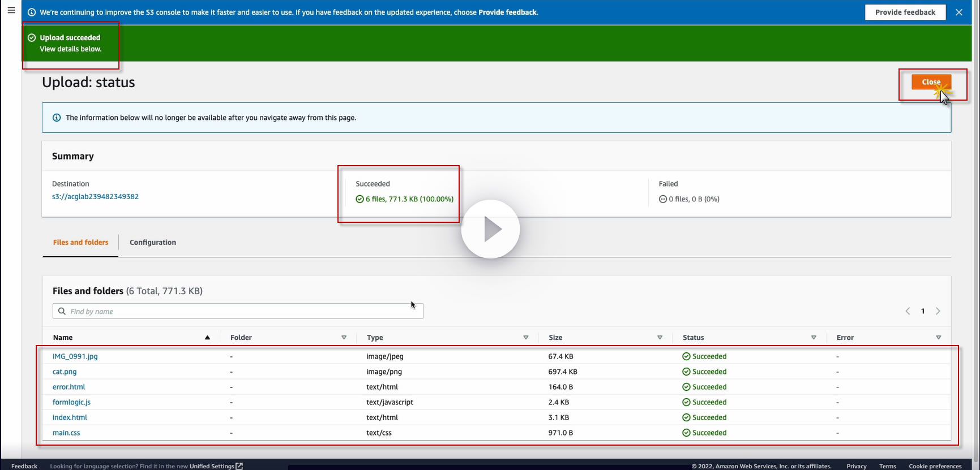This screenshot has height=470, width=980.
Task: Switch to the Configuration tab
Action: click(x=153, y=242)
